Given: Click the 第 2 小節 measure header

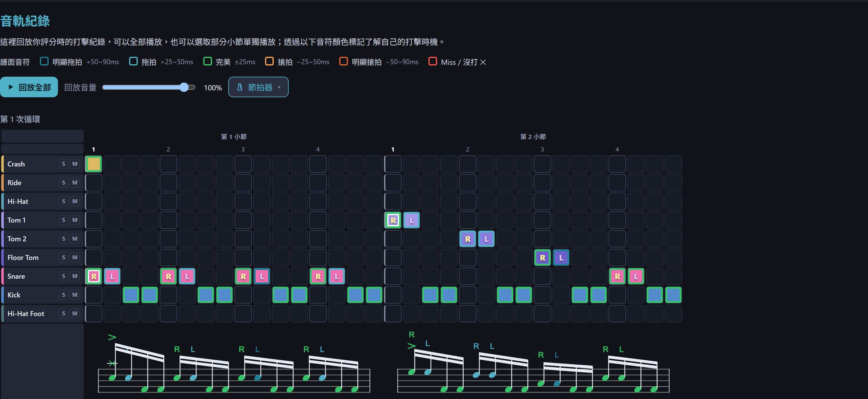Looking at the screenshot, I should (x=533, y=137).
